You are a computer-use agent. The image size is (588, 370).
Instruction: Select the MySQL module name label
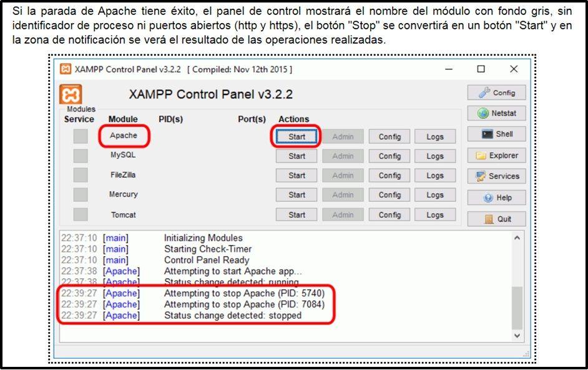(123, 155)
